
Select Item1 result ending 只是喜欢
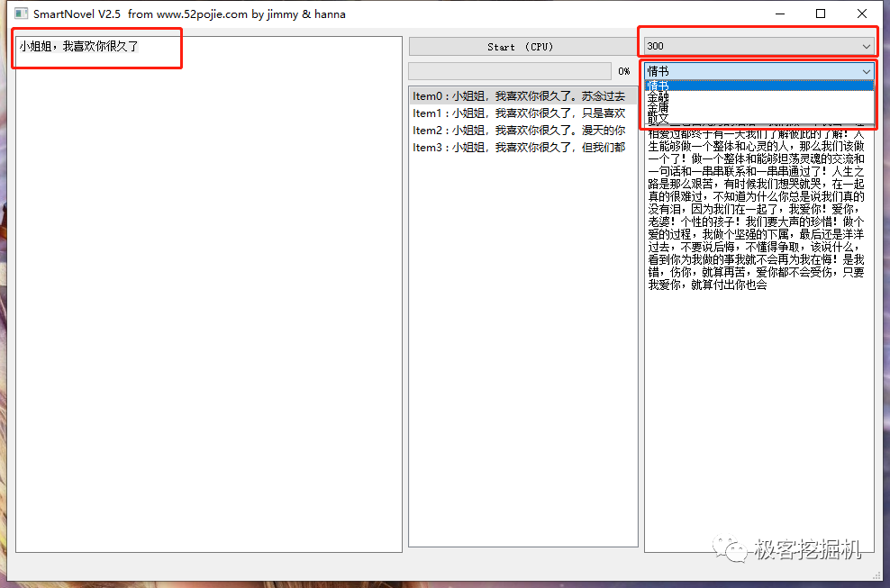point(522,113)
